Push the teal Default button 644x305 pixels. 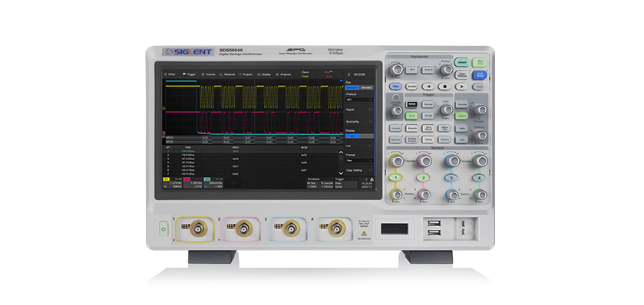point(461,62)
